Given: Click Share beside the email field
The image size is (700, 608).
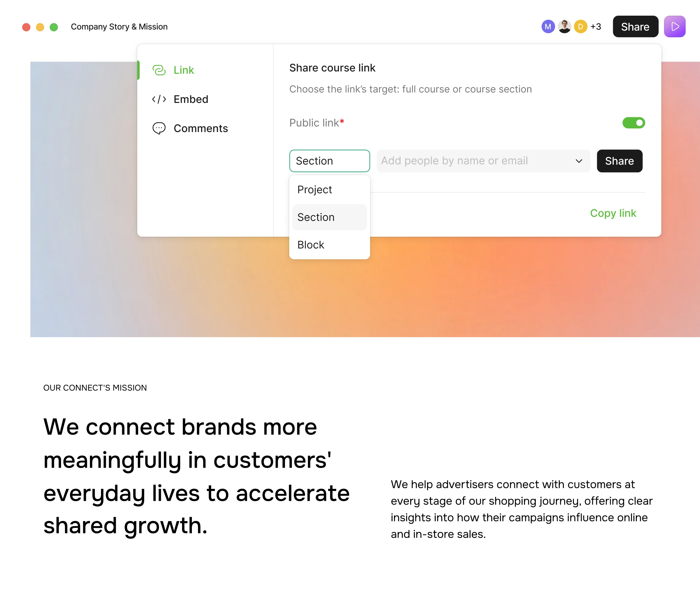Looking at the screenshot, I should click(619, 161).
